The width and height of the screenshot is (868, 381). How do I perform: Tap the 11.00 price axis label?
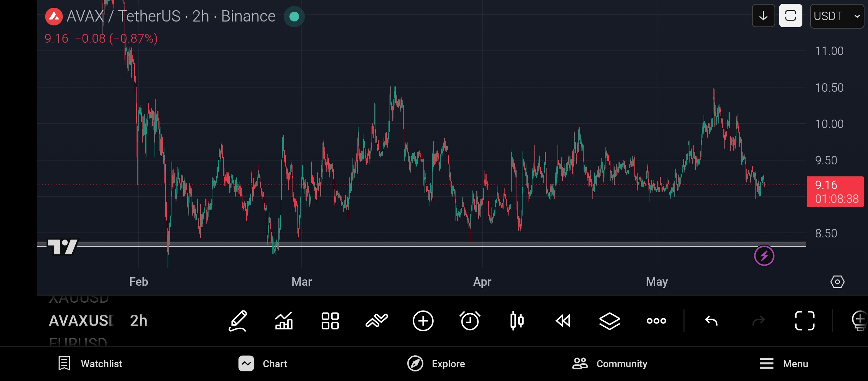point(829,51)
